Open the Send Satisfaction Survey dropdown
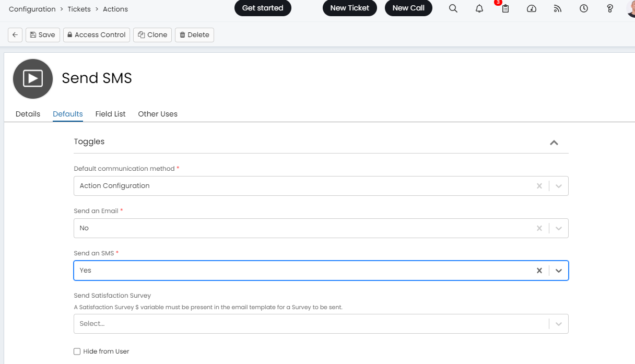 click(x=321, y=324)
